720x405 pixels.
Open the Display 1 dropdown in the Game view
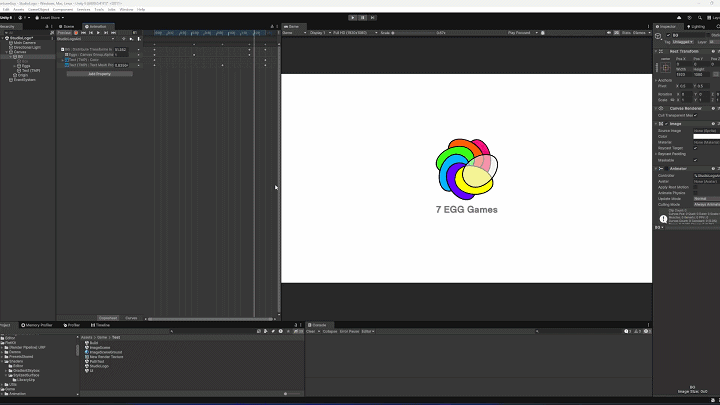pos(320,33)
